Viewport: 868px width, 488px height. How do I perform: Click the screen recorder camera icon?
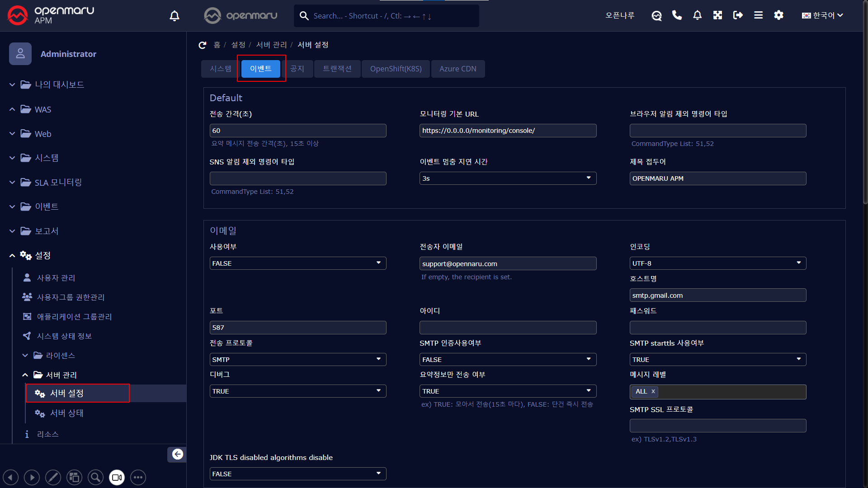click(117, 477)
